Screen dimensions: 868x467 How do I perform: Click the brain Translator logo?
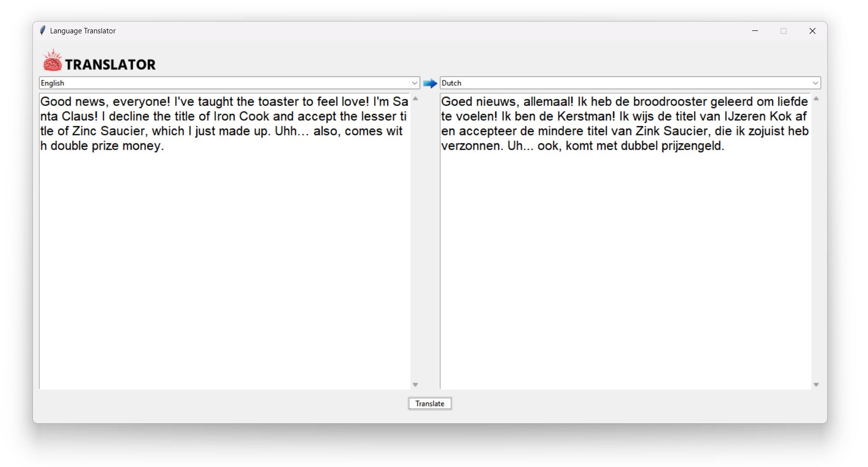click(52, 60)
